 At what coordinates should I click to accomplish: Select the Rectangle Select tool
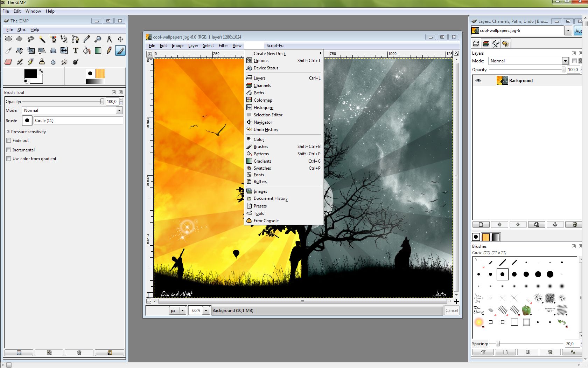click(8, 39)
